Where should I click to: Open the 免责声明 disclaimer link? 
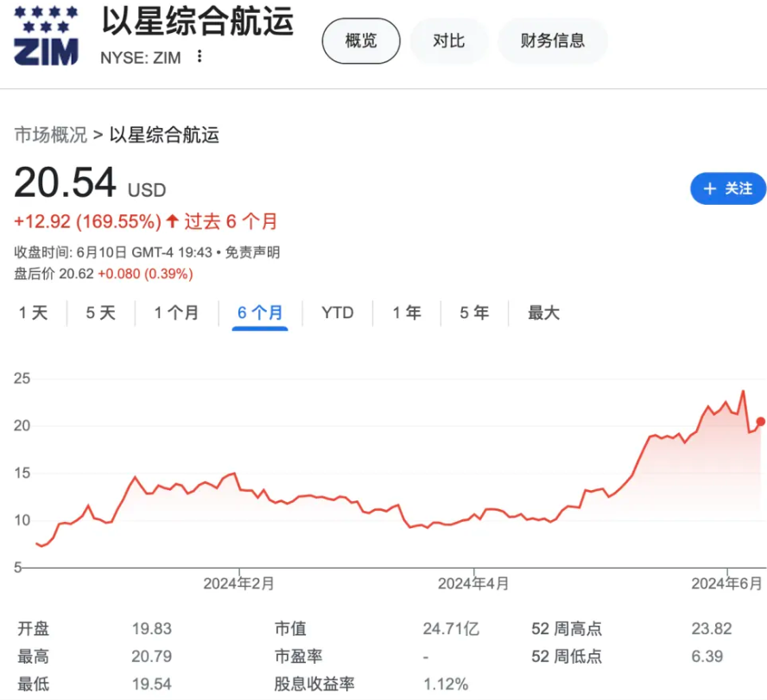(252, 252)
